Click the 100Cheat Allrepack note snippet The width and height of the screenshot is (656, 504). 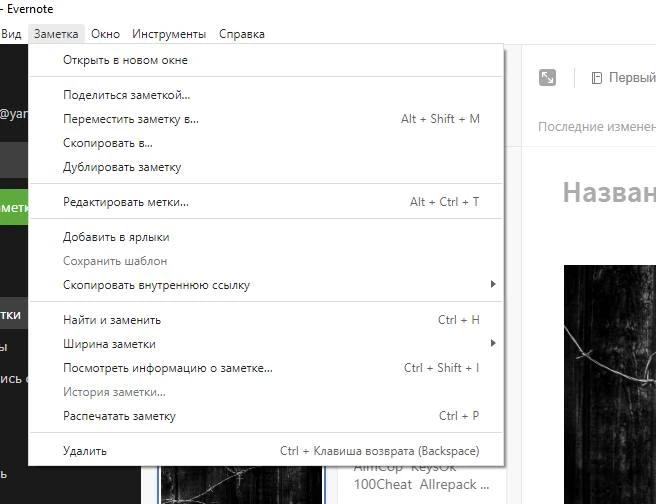(421, 484)
